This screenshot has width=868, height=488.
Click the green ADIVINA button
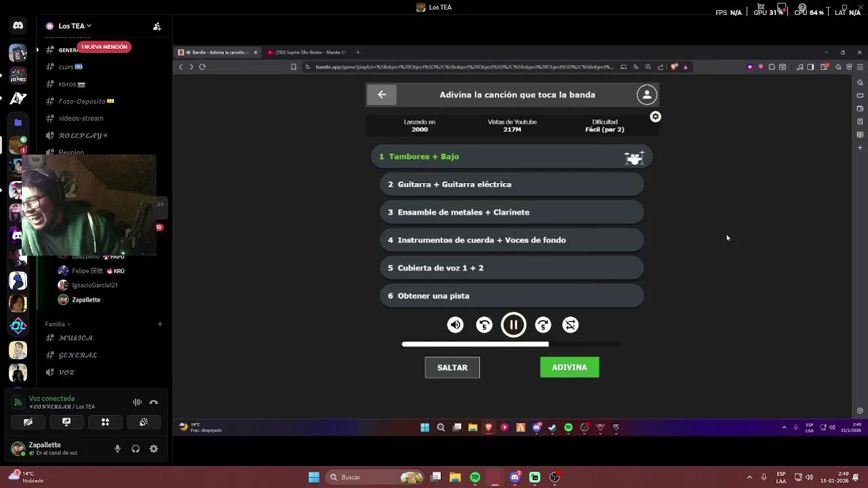570,367
